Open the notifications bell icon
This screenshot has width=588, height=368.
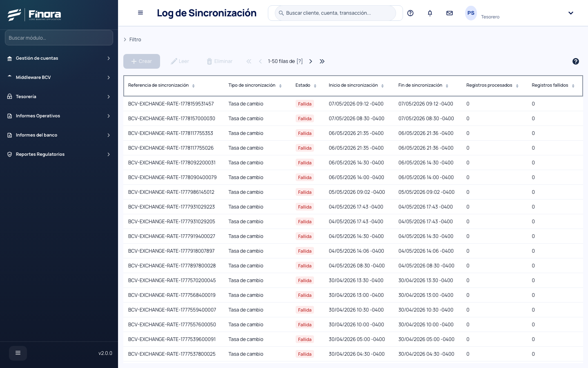[430, 13]
